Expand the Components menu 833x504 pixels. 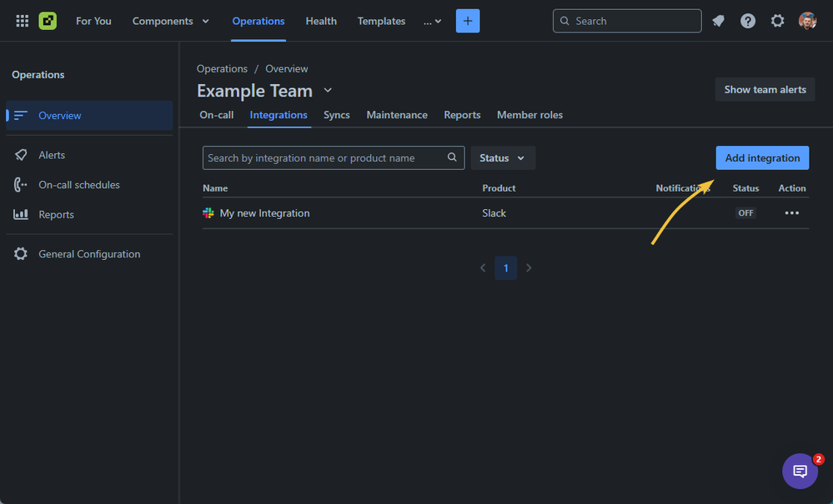click(x=171, y=21)
